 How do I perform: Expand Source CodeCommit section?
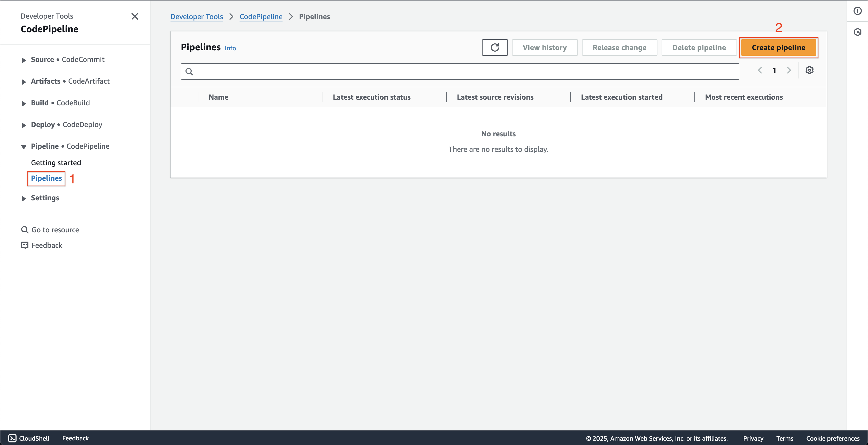point(24,60)
